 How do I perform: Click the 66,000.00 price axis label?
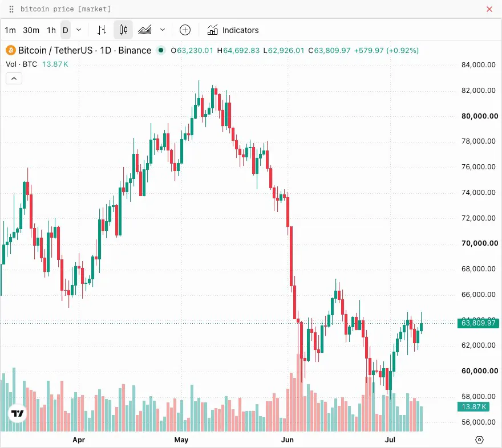tap(478, 295)
